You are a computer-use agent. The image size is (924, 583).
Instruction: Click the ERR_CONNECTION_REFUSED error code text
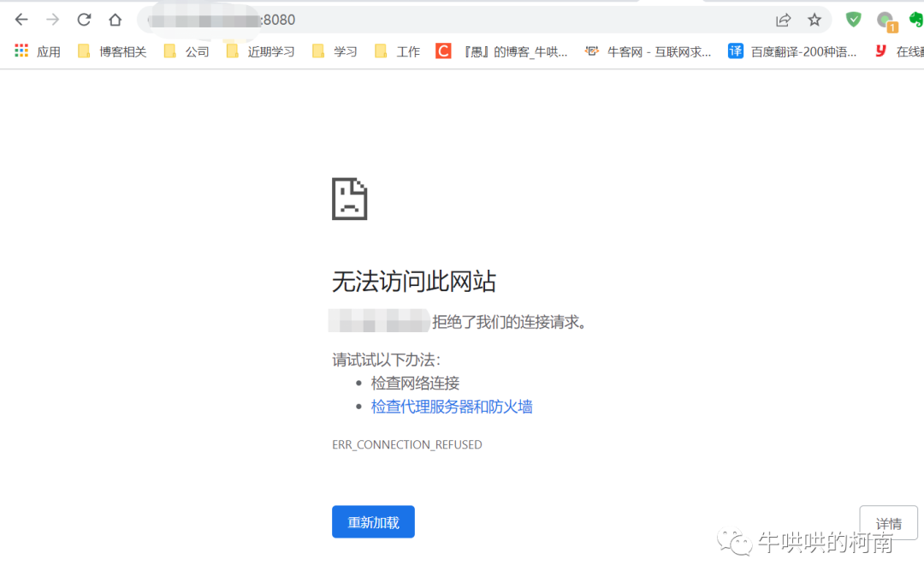tap(406, 444)
